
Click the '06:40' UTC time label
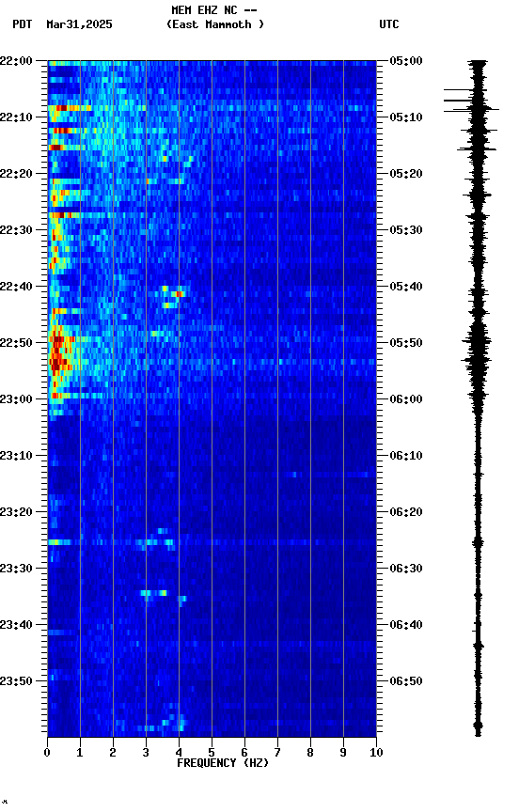pos(406,625)
